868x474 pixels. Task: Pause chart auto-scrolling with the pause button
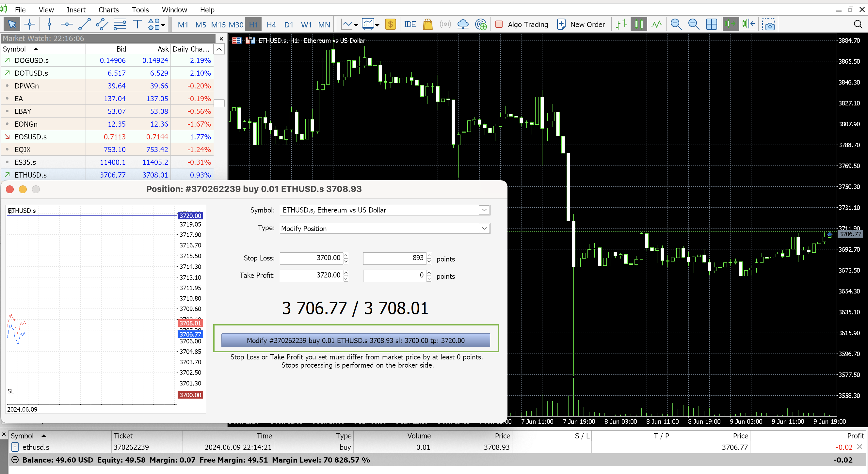(638, 24)
